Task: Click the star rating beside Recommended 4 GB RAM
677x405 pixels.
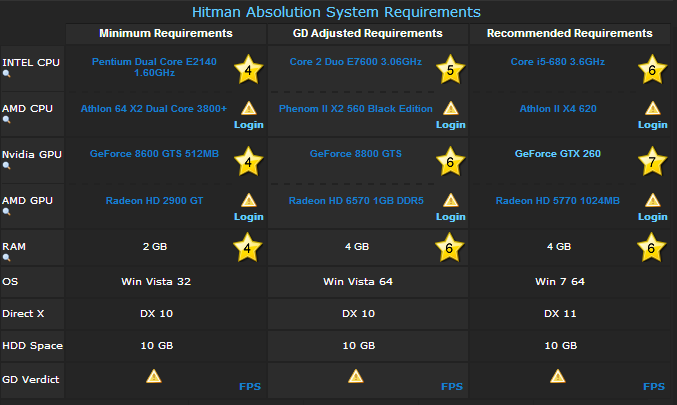Action: [652, 247]
